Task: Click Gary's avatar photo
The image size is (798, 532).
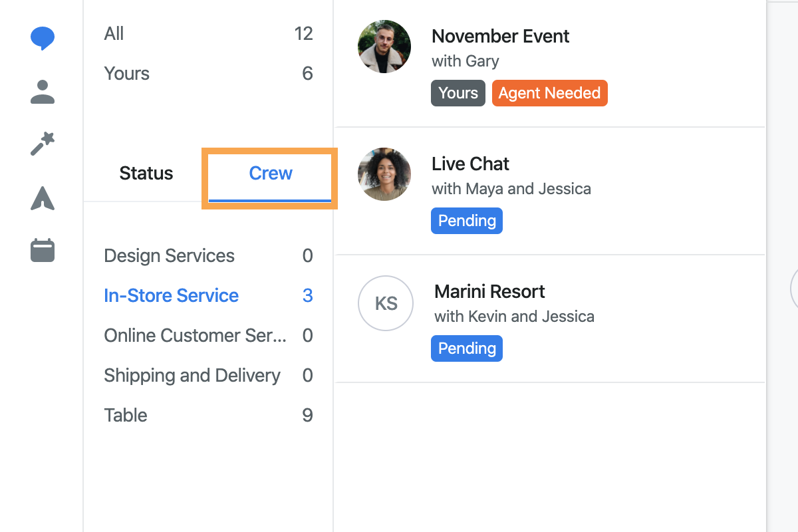Action: point(384,47)
